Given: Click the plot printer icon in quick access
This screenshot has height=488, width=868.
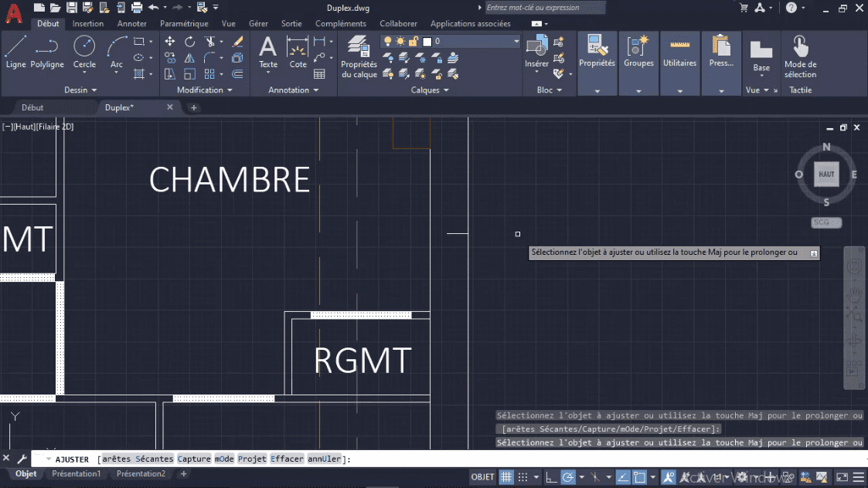Looking at the screenshot, I should tap(137, 8).
